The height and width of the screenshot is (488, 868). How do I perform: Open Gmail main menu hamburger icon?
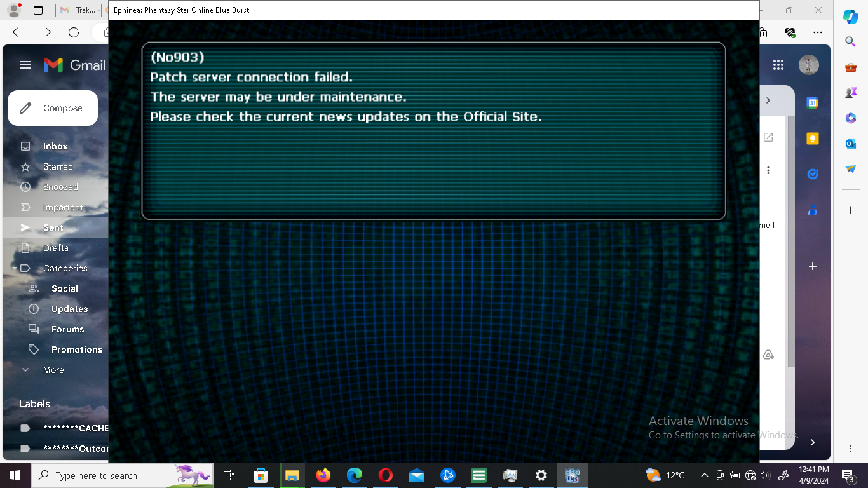pyautogui.click(x=25, y=65)
